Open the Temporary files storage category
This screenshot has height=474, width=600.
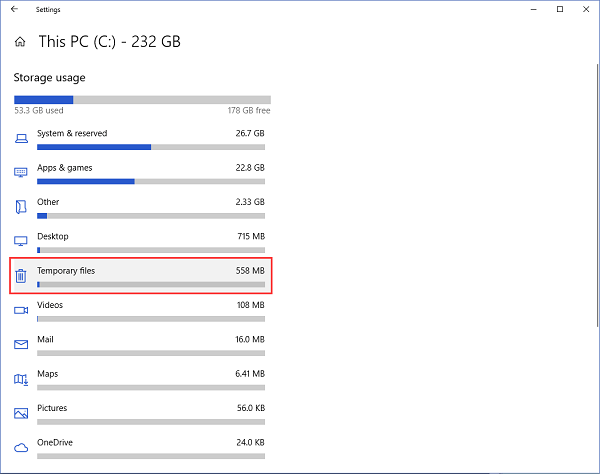tap(141, 276)
